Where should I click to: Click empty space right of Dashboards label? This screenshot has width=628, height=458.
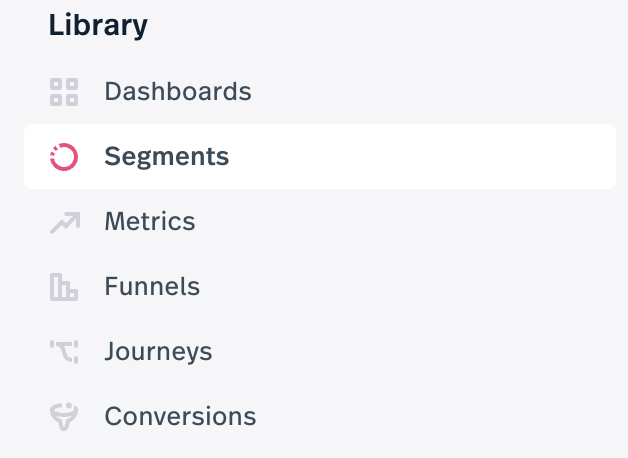tap(433, 92)
